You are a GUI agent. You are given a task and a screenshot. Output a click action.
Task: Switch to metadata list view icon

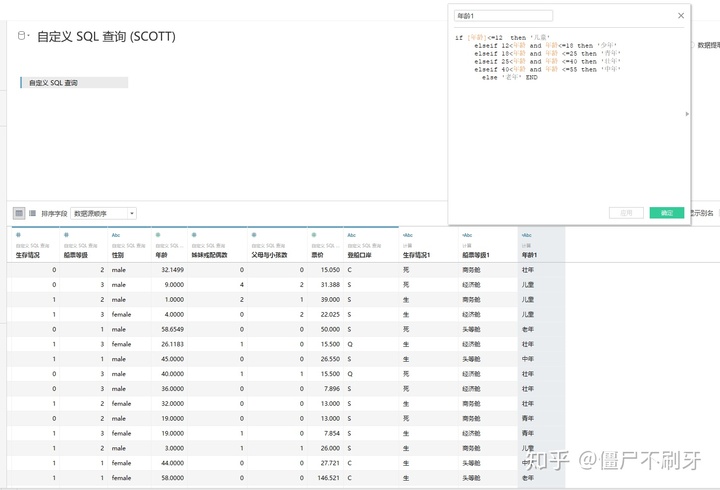click(33, 213)
